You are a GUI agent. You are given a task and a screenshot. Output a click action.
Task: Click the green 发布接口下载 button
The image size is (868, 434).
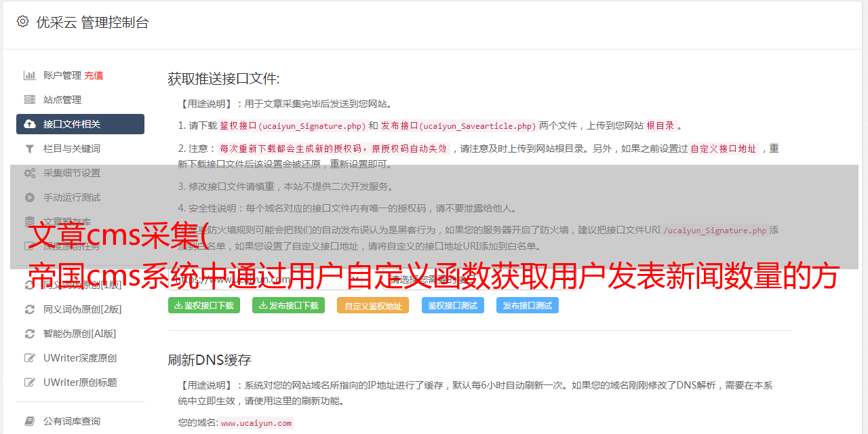click(x=289, y=305)
